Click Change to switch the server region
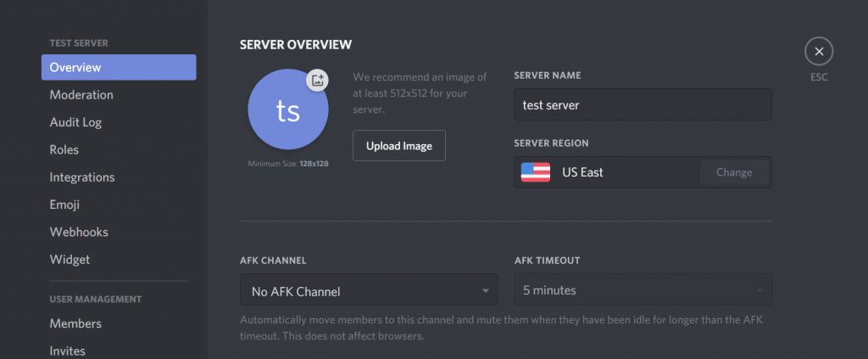 pyautogui.click(x=733, y=172)
